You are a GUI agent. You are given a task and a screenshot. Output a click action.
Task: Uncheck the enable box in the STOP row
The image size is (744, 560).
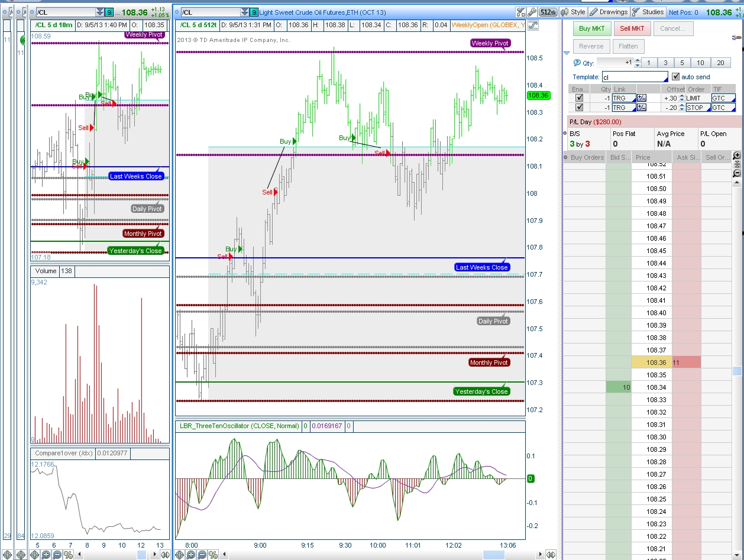point(580,108)
